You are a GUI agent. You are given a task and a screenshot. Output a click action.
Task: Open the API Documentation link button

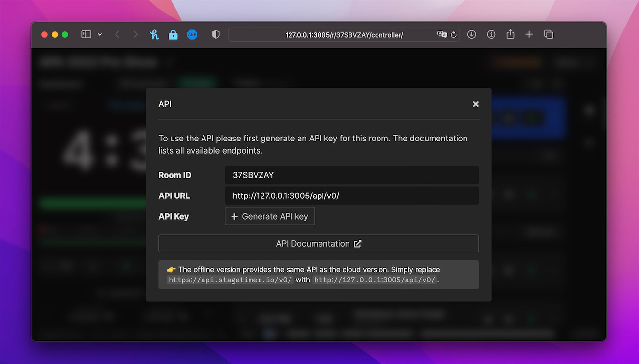pyautogui.click(x=318, y=244)
